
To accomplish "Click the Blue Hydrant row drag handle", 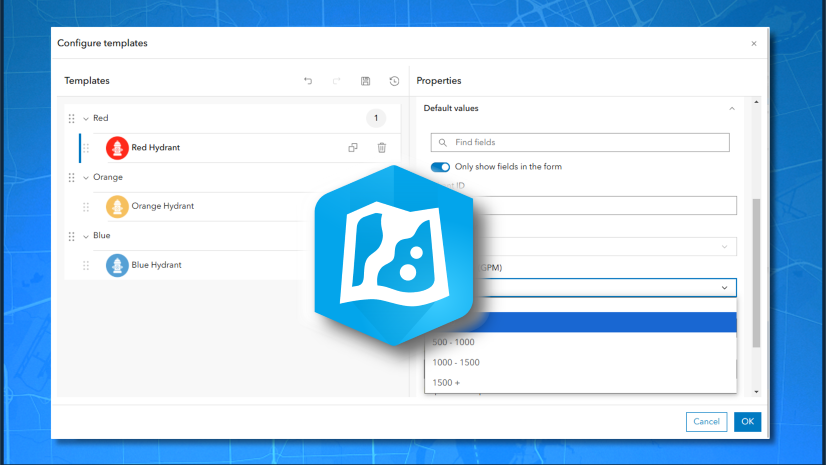I will 86,265.
